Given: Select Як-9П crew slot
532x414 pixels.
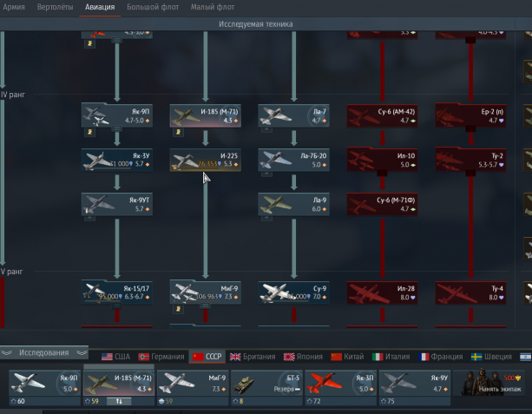Looking at the screenshot, I should pyautogui.click(x=44, y=383).
